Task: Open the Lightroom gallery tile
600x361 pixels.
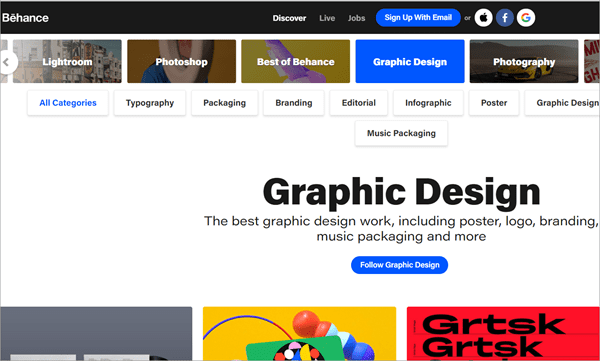Action: coord(67,61)
